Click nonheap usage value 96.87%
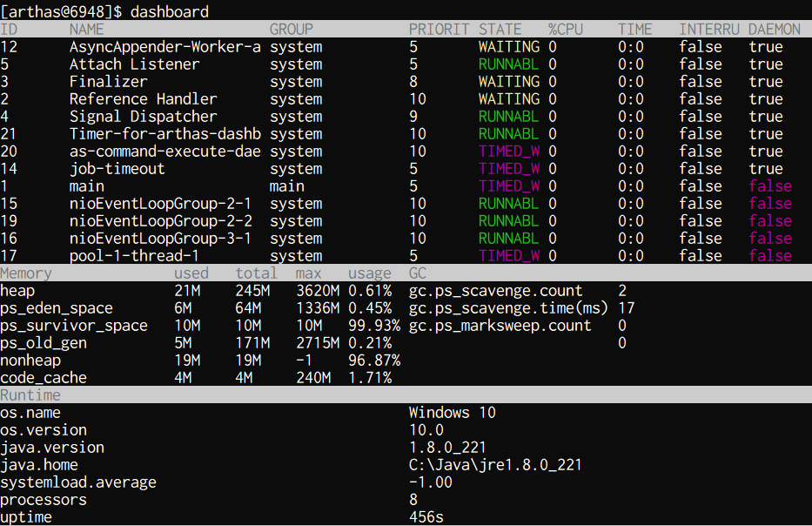The width and height of the screenshot is (812, 526). click(374, 361)
